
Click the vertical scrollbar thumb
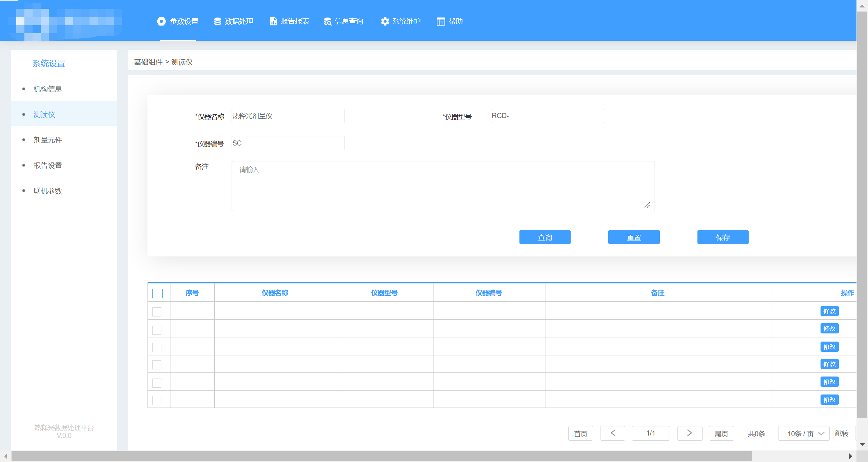tap(862, 215)
